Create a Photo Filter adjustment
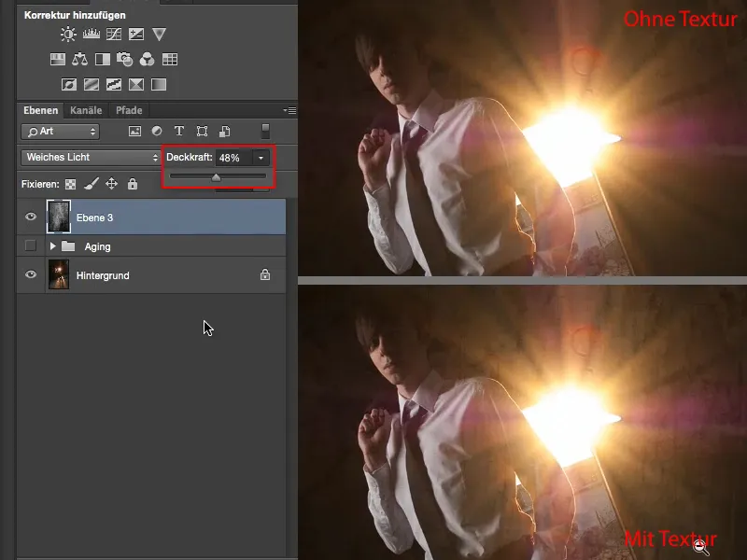 coord(124,58)
